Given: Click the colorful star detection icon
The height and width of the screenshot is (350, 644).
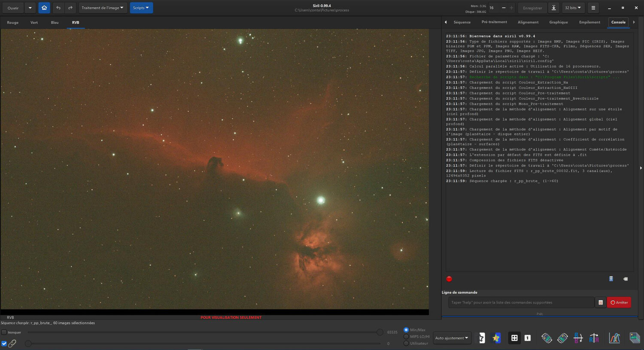Looking at the screenshot, I should point(496,338).
